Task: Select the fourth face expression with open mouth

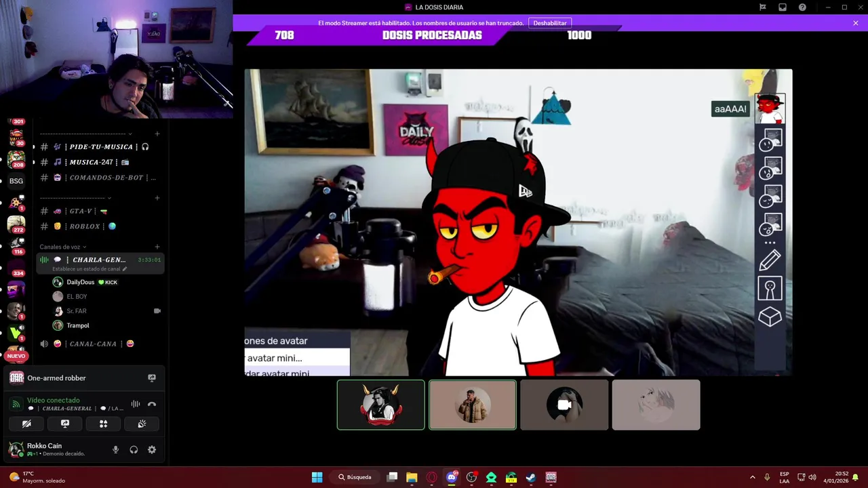Action: [770, 224]
